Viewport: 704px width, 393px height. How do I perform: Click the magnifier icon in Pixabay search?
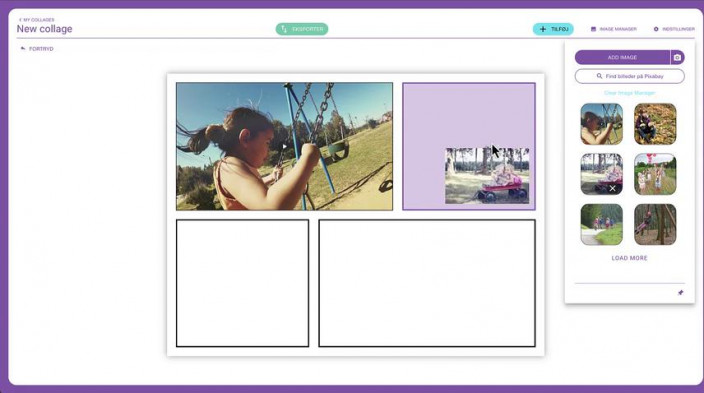pos(599,76)
